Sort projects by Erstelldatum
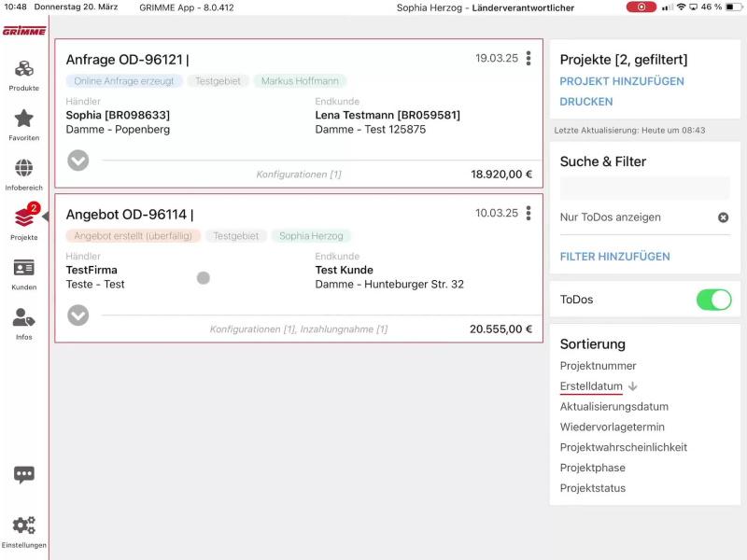This screenshot has width=747, height=560. click(591, 386)
